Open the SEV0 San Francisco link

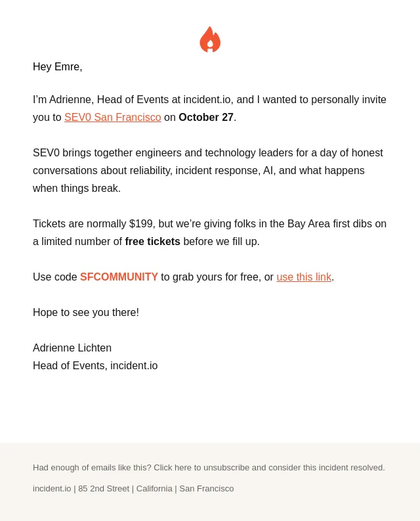click(x=113, y=118)
